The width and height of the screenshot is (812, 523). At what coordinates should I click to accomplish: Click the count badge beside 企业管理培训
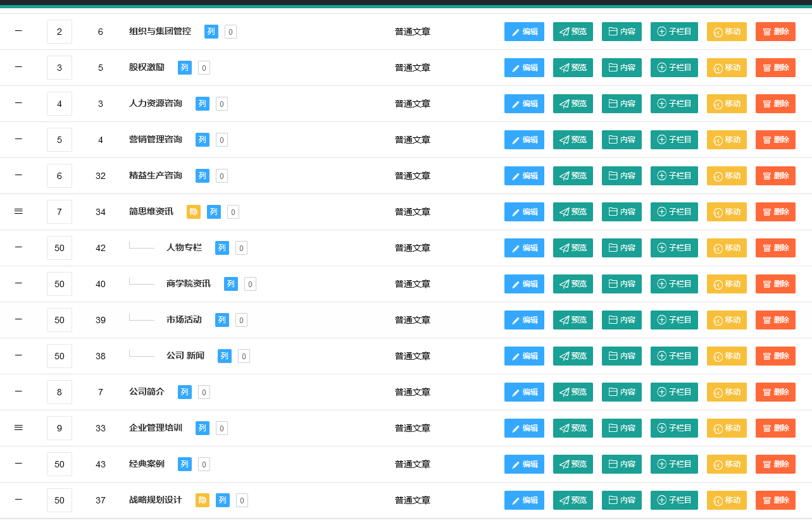(222, 428)
